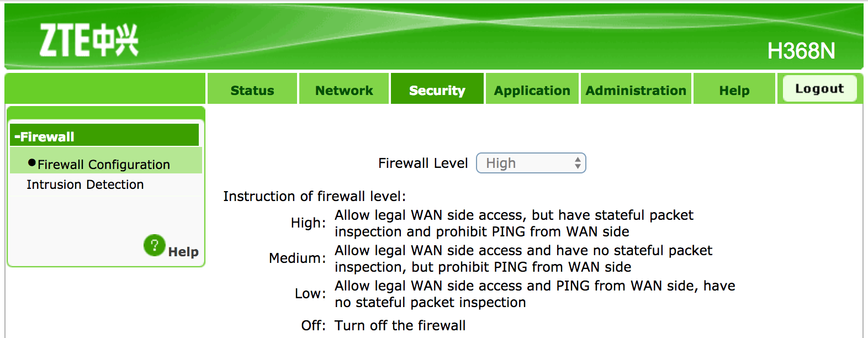Click the Help text link in sidebar

pyautogui.click(x=183, y=252)
